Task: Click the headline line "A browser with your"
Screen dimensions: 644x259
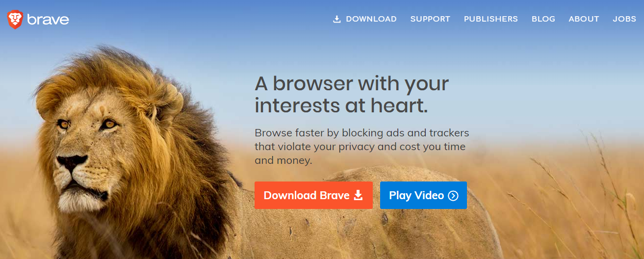Action: tap(352, 83)
